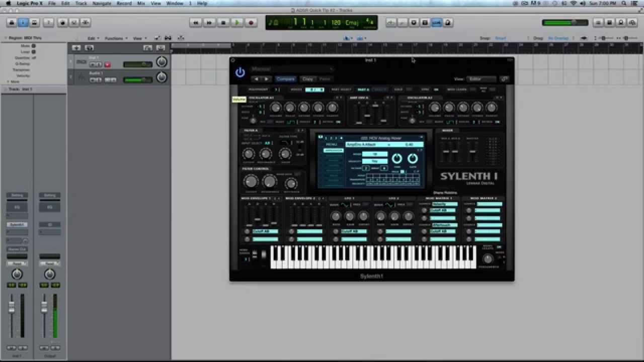
Task: Open Quick Help from the control bar
Action: click(x=48, y=23)
